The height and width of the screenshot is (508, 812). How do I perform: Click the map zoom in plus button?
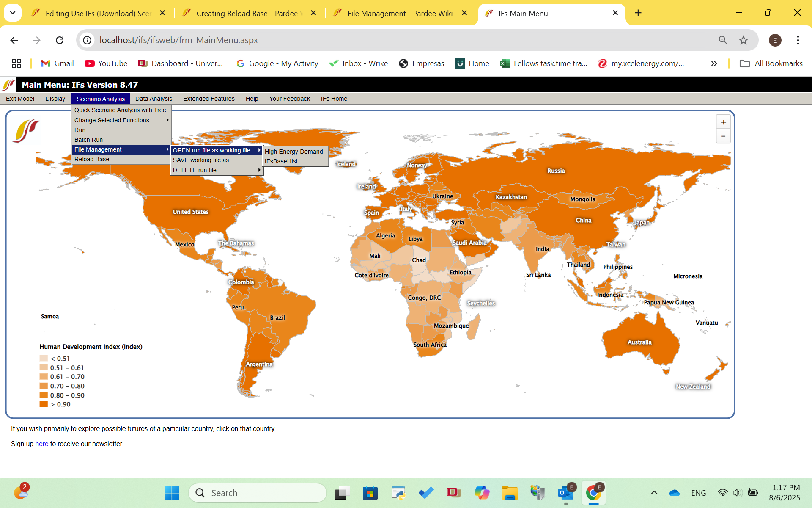pos(723,122)
